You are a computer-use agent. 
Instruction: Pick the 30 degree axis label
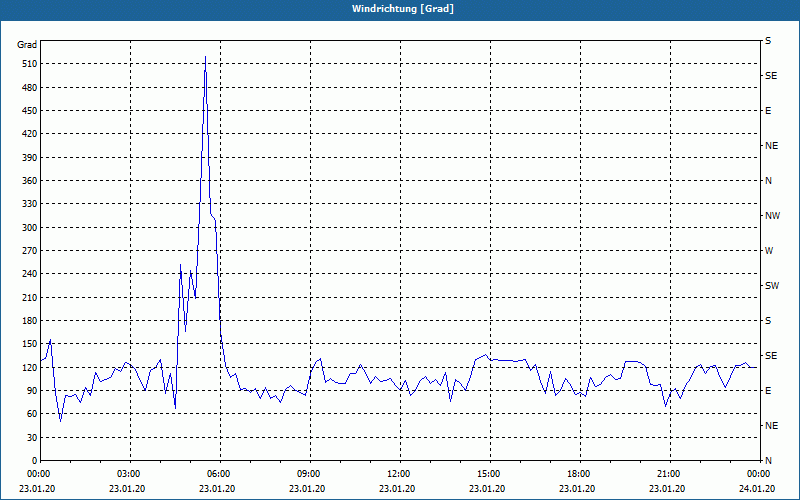[x=32, y=437]
